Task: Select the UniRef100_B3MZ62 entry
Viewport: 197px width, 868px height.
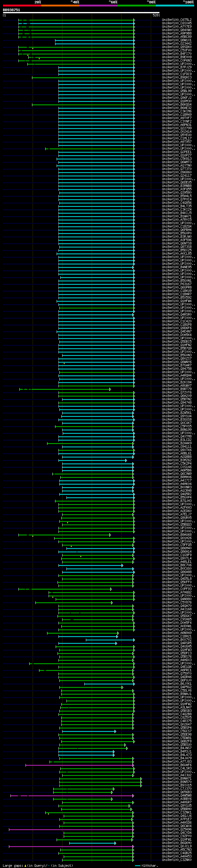Action: 177,460
